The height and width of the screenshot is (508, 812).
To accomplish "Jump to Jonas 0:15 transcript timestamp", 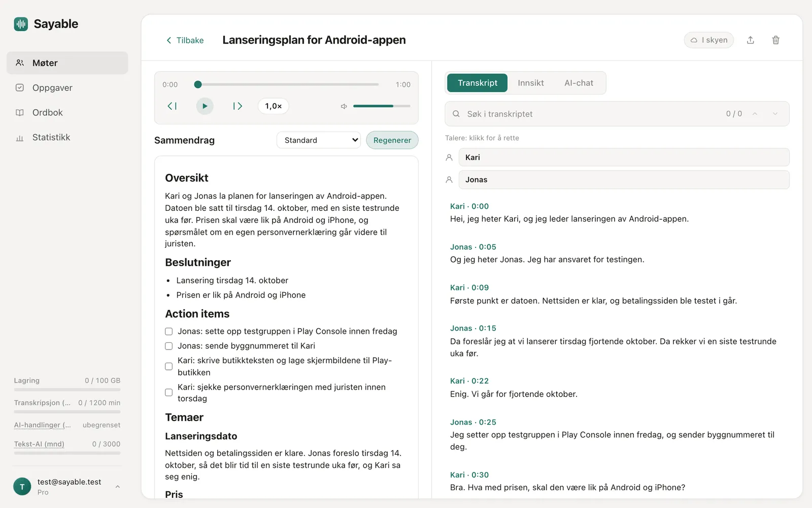I will tap(473, 328).
